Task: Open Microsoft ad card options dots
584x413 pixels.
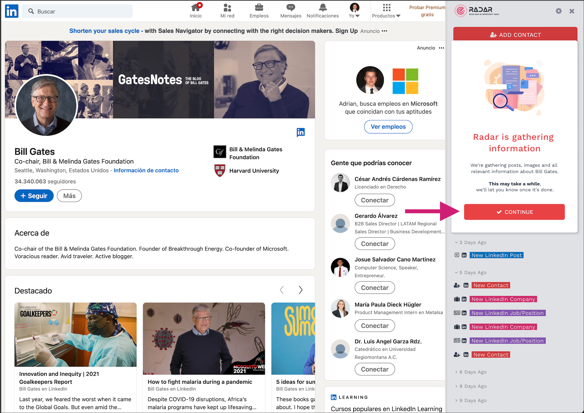Action: coord(441,48)
